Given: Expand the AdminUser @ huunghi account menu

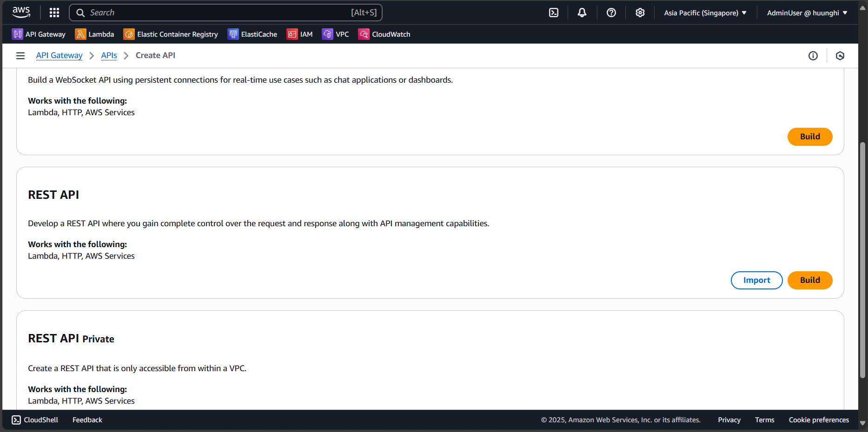Looking at the screenshot, I should click(x=807, y=13).
